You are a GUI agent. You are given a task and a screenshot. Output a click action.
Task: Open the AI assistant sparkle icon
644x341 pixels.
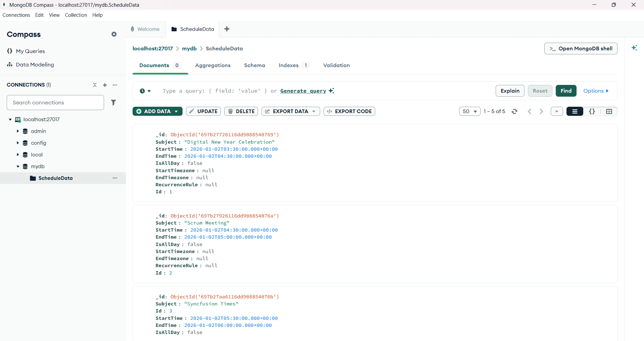[635, 48]
